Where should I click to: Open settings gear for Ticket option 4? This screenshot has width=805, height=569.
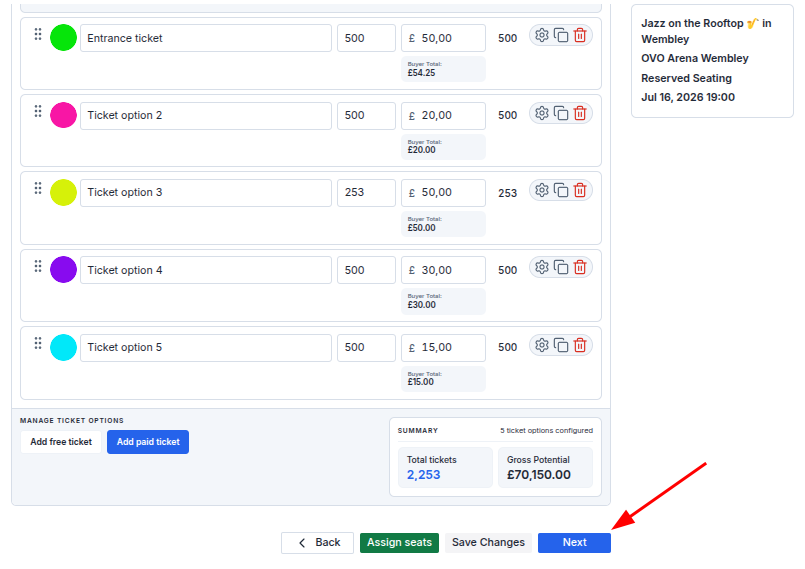[542, 268]
